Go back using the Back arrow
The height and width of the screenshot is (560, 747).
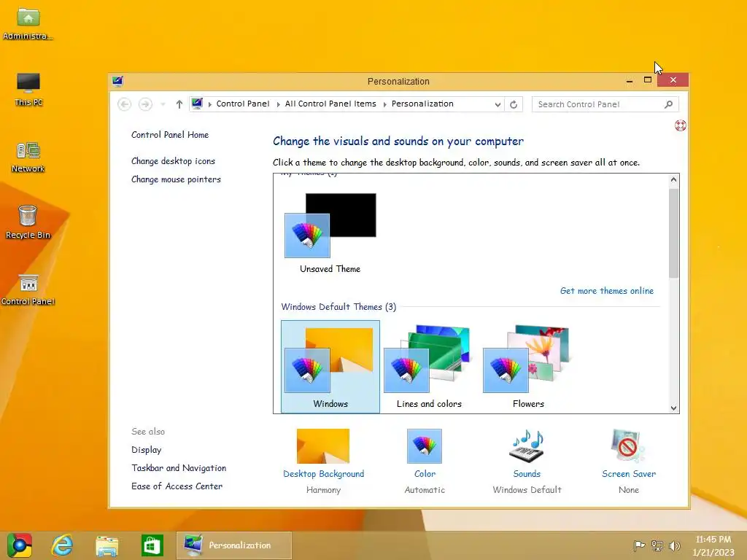pos(124,104)
